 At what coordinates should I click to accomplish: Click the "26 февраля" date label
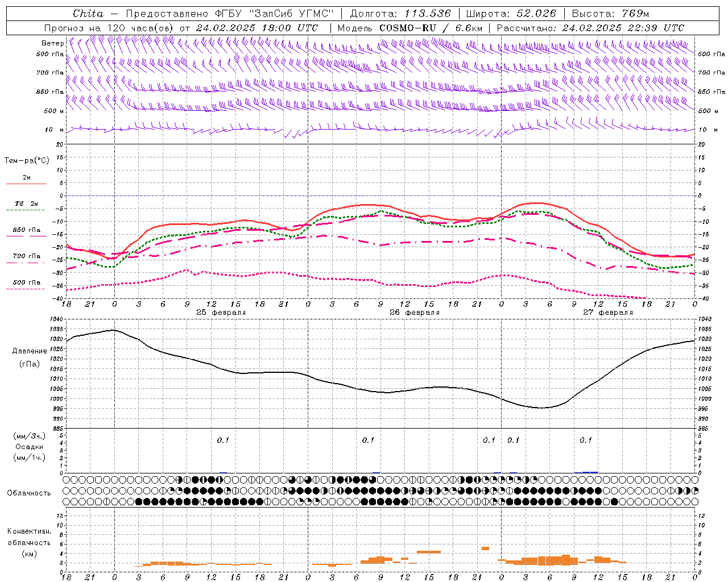[x=414, y=313]
